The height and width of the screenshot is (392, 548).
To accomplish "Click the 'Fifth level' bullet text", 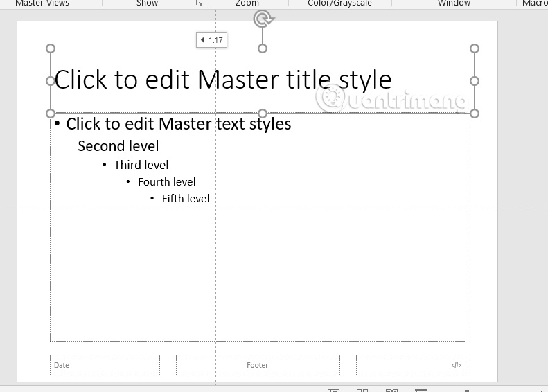I will click(186, 199).
